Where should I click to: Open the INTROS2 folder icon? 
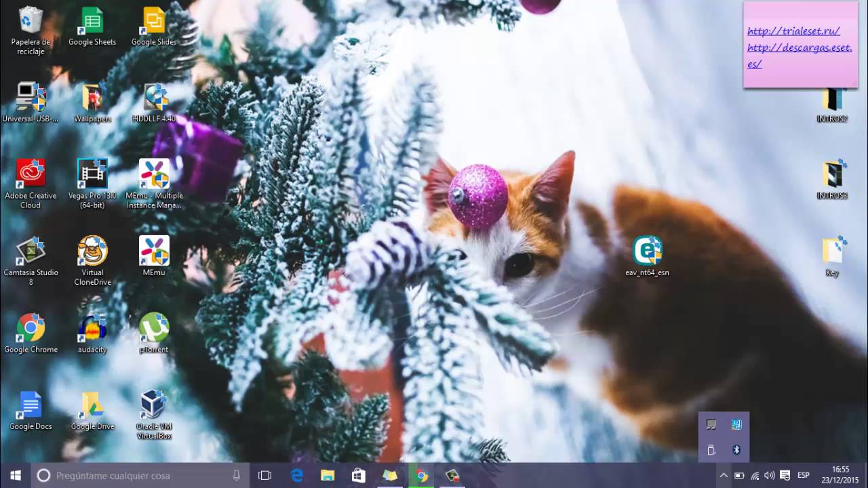pyautogui.click(x=832, y=104)
